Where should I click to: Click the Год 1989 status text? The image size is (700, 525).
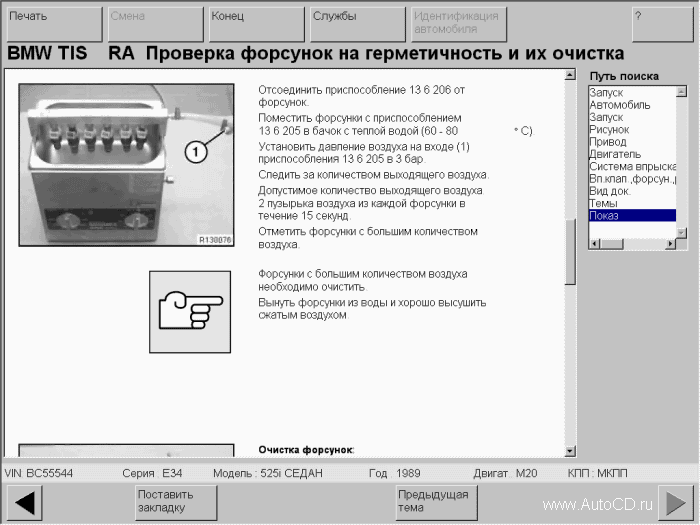395,473
